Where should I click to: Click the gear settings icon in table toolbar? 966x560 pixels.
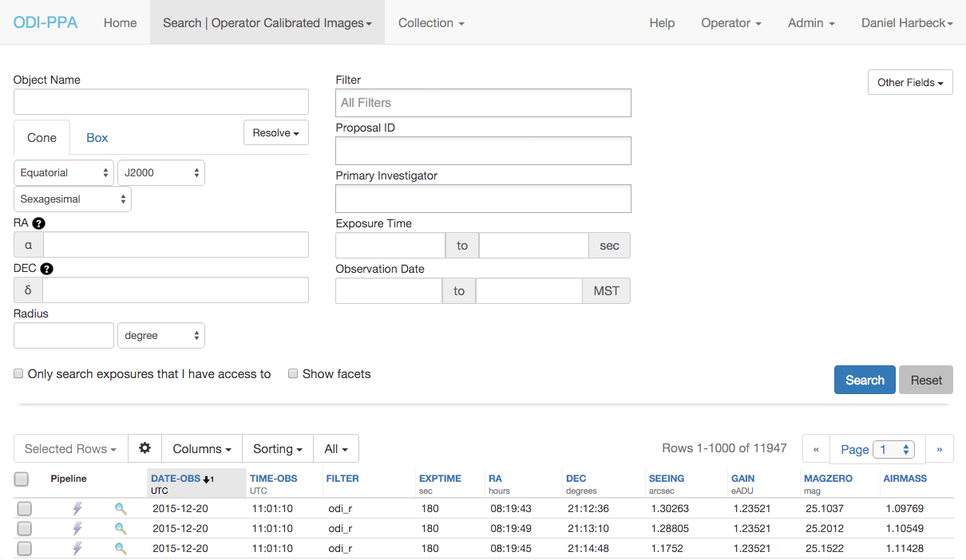(145, 448)
